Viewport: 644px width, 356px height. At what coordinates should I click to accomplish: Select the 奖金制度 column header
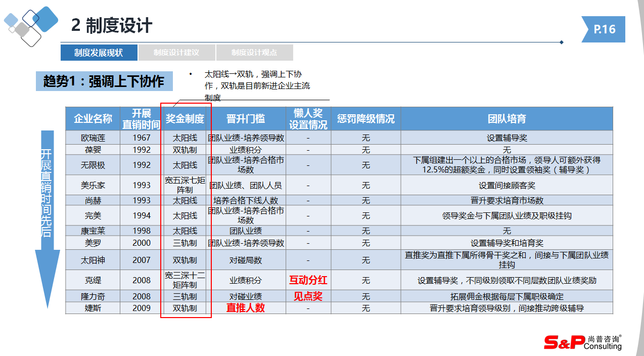tap(185, 119)
